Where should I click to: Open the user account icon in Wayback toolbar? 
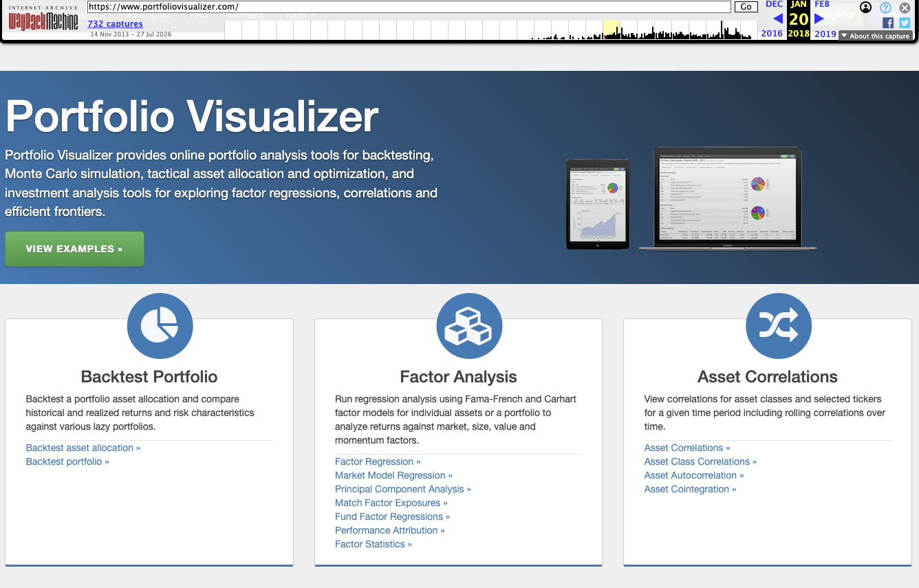tap(866, 8)
